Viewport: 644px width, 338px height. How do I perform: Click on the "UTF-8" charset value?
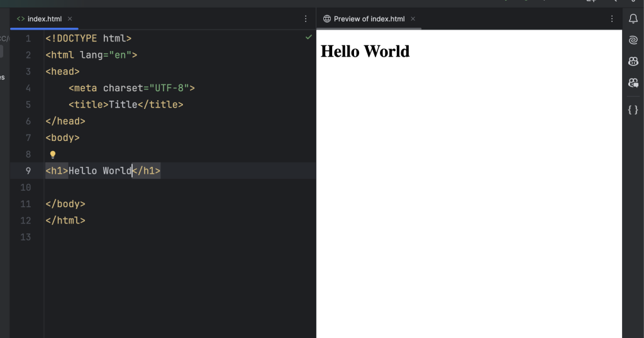tap(170, 88)
